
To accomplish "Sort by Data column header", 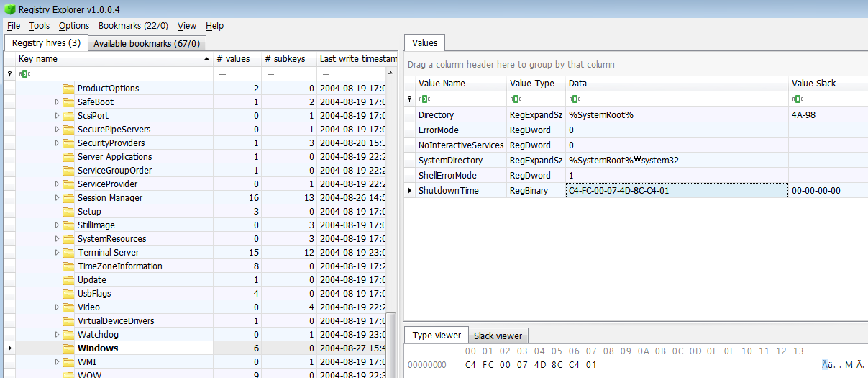I will pos(677,84).
